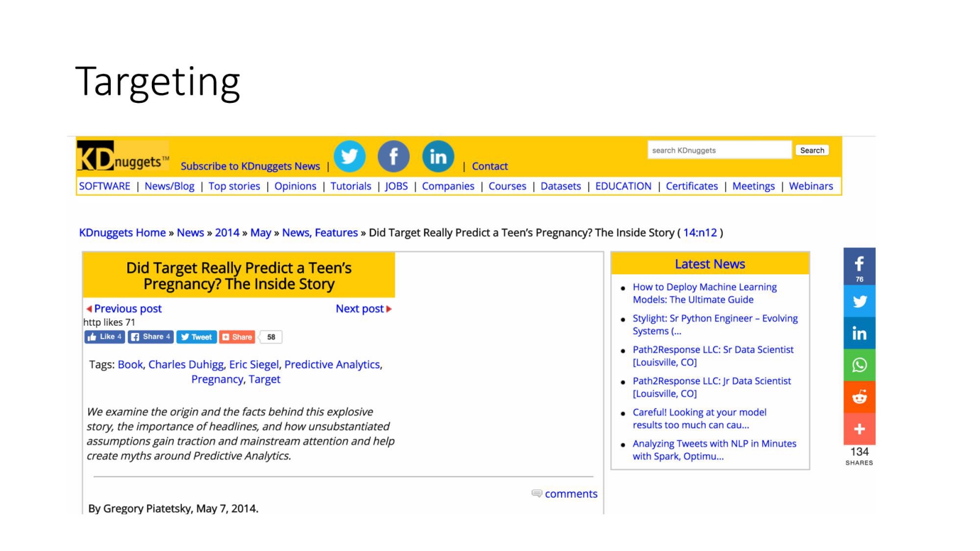980x551 pixels.
Task: Share on Facebook via side share bar
Action: pos(859,266)
